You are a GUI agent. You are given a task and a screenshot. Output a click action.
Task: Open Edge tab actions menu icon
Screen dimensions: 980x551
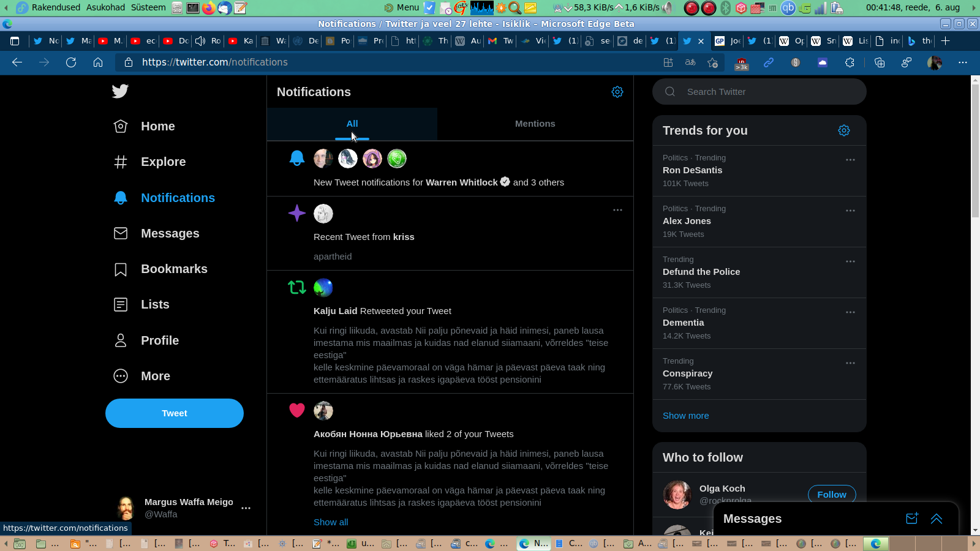pyautogui.click(x=15, y=41)
